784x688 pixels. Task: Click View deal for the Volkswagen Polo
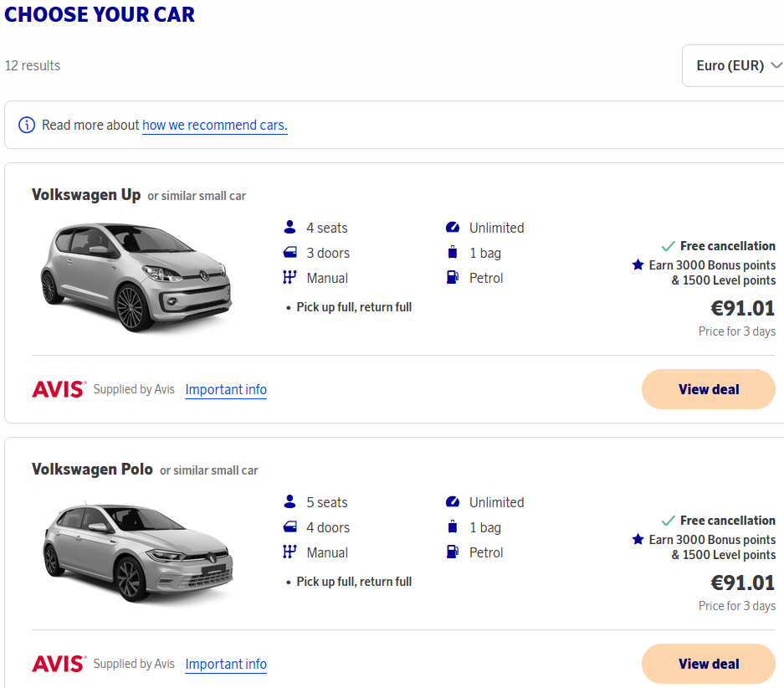[708, 664]
